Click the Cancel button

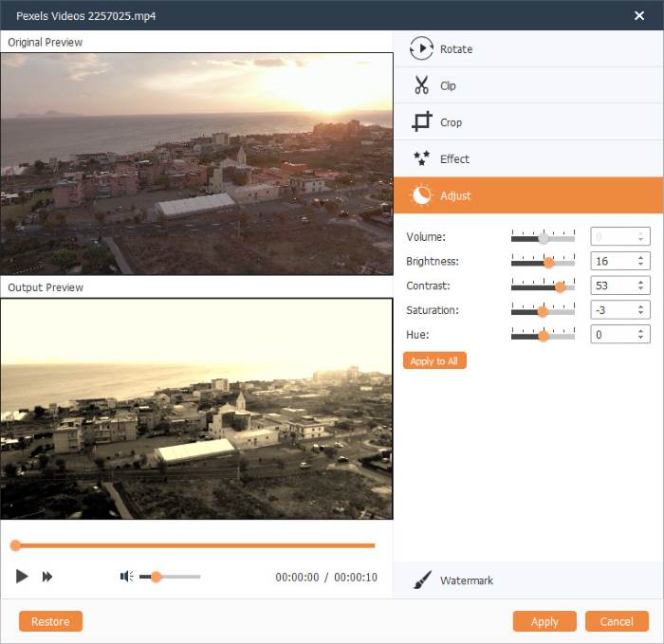(x=617, y=621)
